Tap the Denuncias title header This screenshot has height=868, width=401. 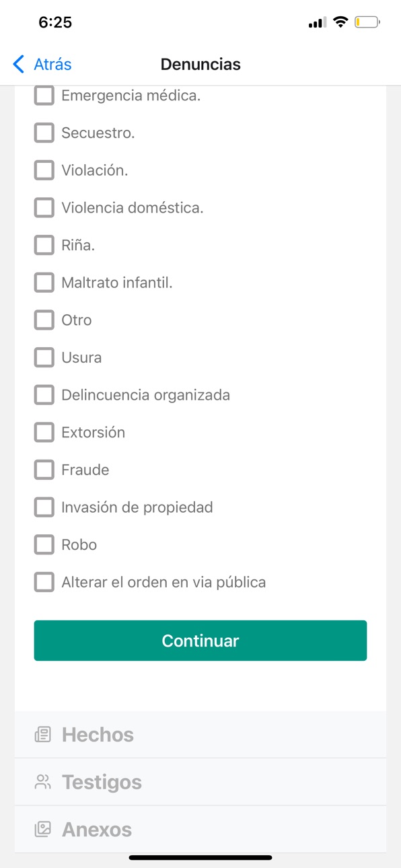200,65
